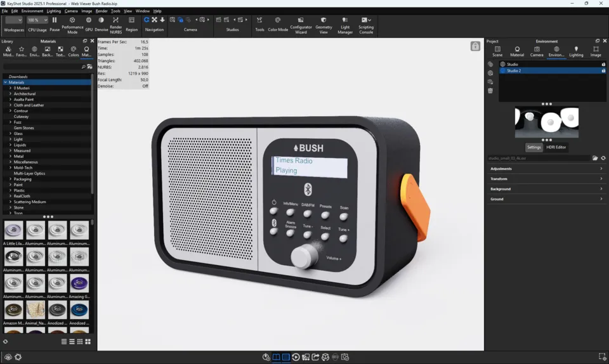Viewport: 609px width, 364px height.
Task: Delete the selected environment with trash icon
Action: (490, 91)
